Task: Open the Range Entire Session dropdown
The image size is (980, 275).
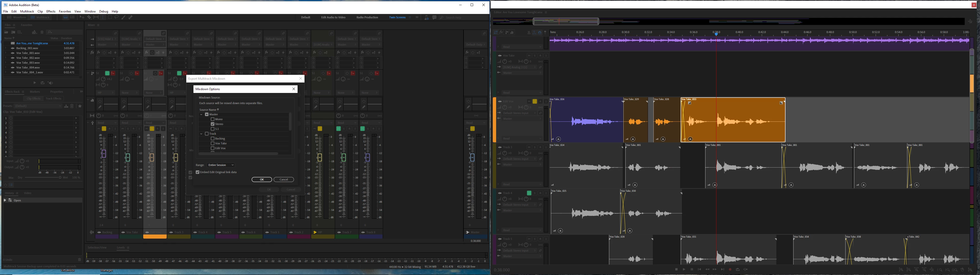Action: (x=221, y=165)
